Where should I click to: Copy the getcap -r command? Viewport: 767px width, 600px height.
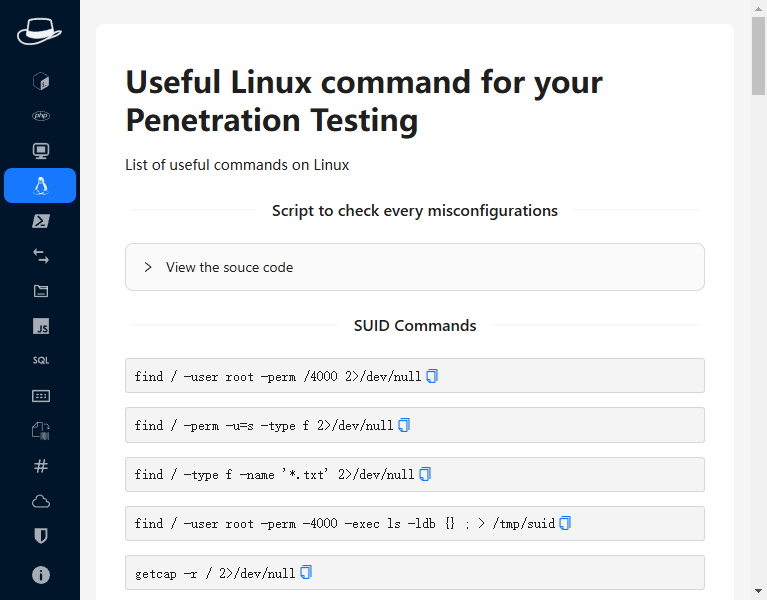306,573
